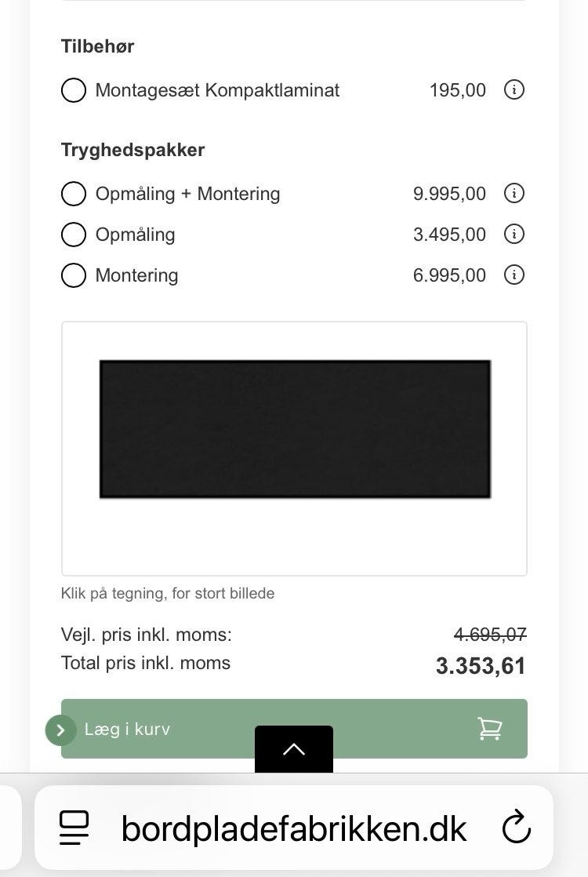Open the browser page options icon

(74, 828)
